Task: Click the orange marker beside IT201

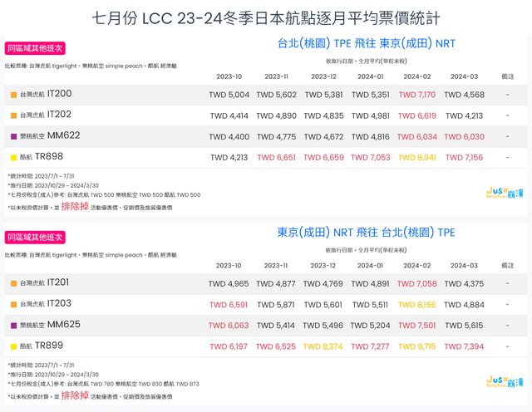Action: 14,284
